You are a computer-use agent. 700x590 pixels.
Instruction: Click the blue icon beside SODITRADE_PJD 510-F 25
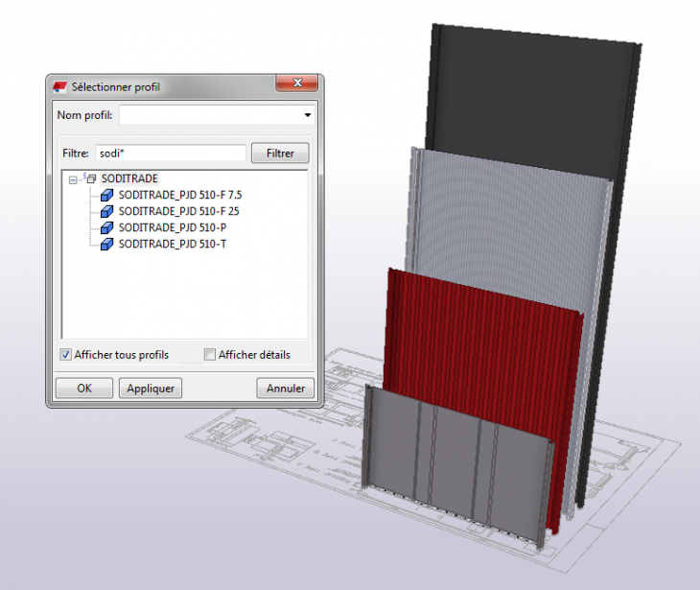point(106,211)
